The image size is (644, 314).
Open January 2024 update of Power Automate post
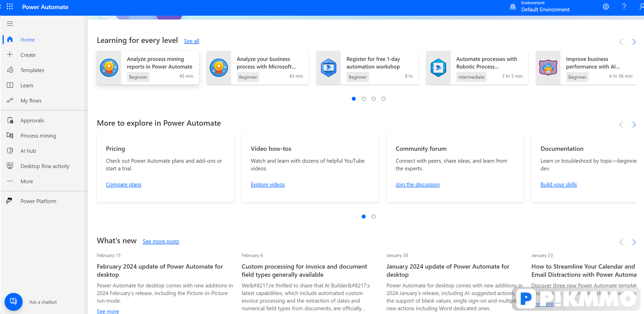point(448,270)
